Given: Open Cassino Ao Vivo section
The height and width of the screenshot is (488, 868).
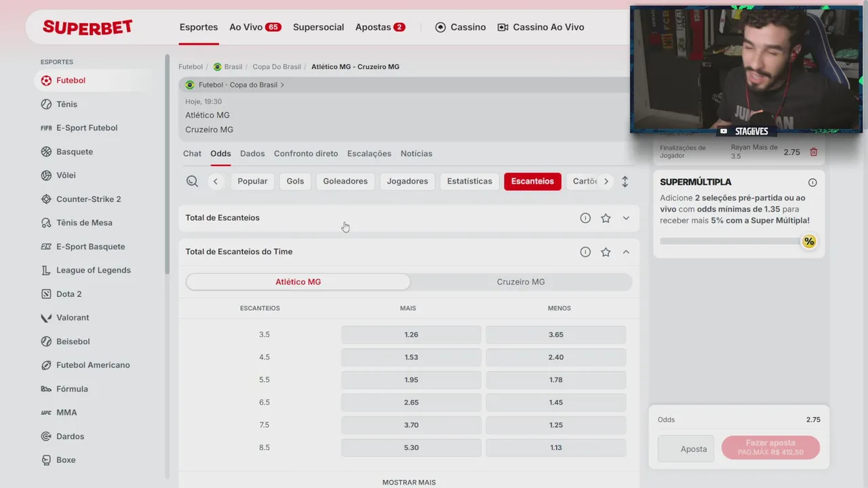Looking at the screenshot, I should pos(540,27).
